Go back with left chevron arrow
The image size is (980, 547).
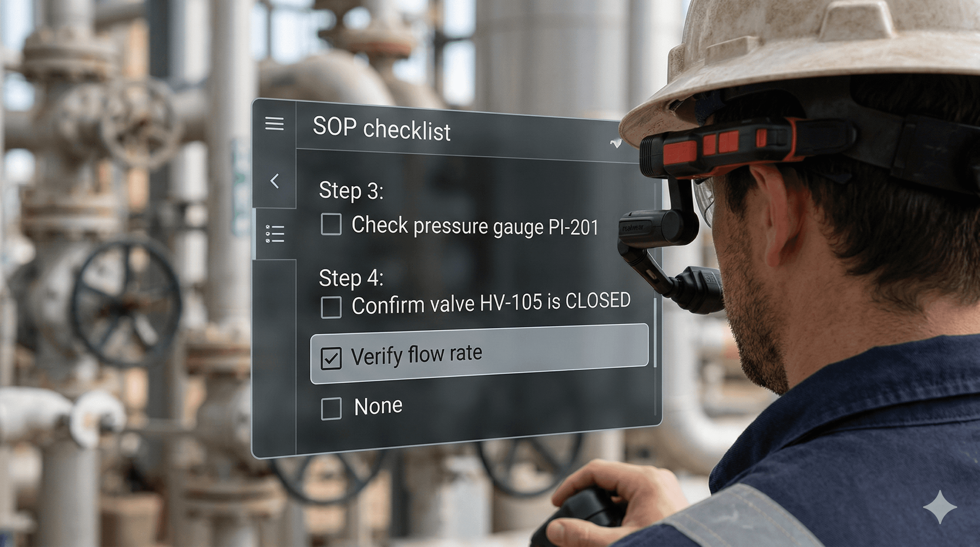[275, 181]
